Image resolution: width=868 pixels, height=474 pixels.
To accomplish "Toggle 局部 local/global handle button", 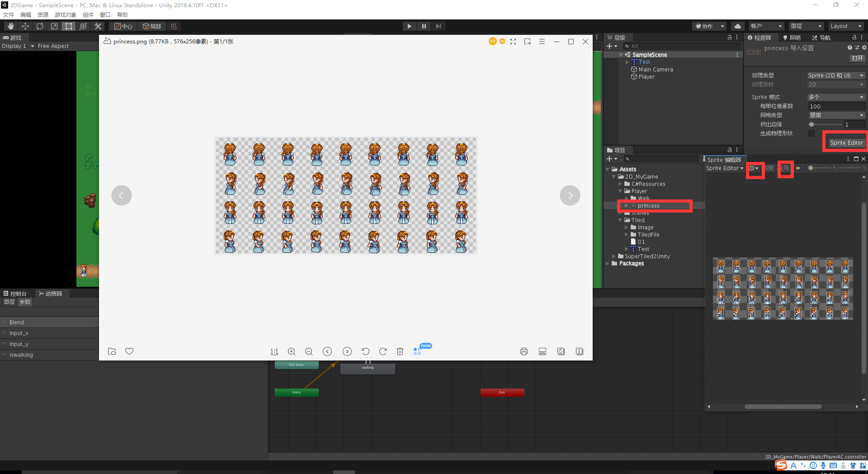I will pos(152,26).
